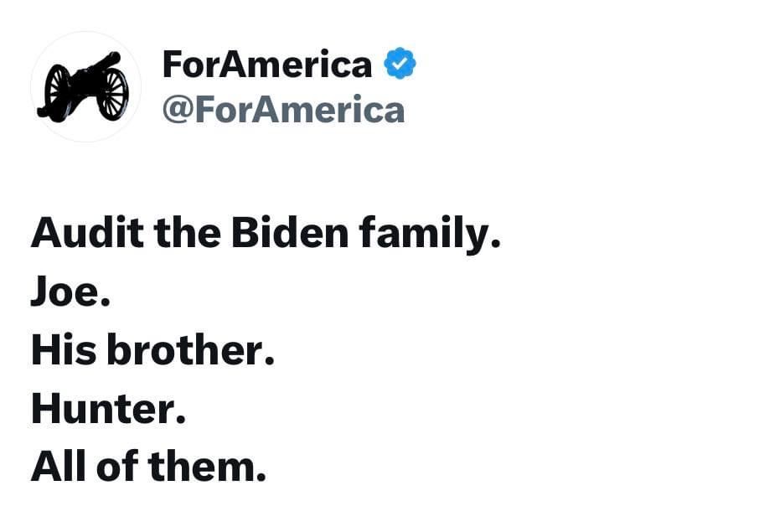
Task: Open the @ForAmerica handle link
Action: (x=284, y=110)
